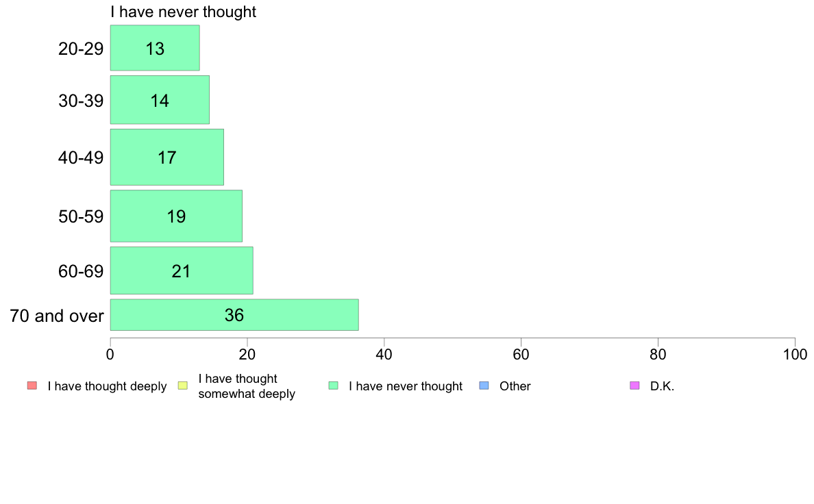This screenshot has width=814, height=504.
Task: Click the purple 'D.K.' legend swatch
Action: (634, 386)
